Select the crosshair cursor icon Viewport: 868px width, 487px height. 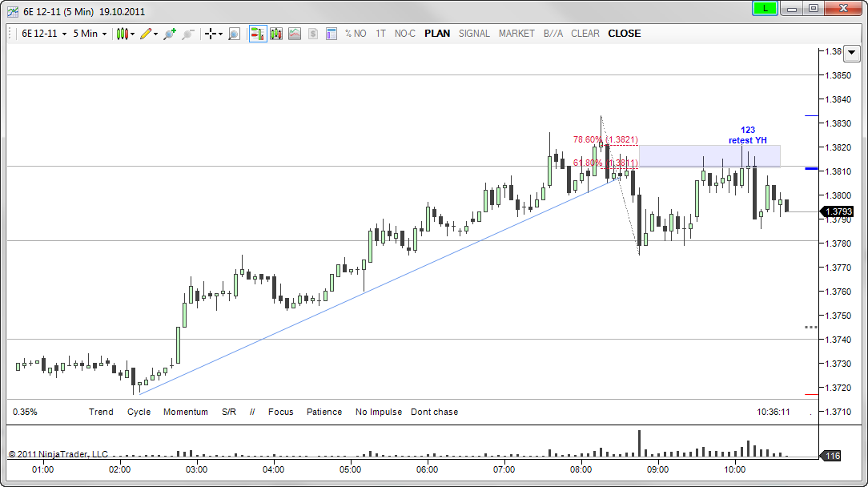click(211, 34)
